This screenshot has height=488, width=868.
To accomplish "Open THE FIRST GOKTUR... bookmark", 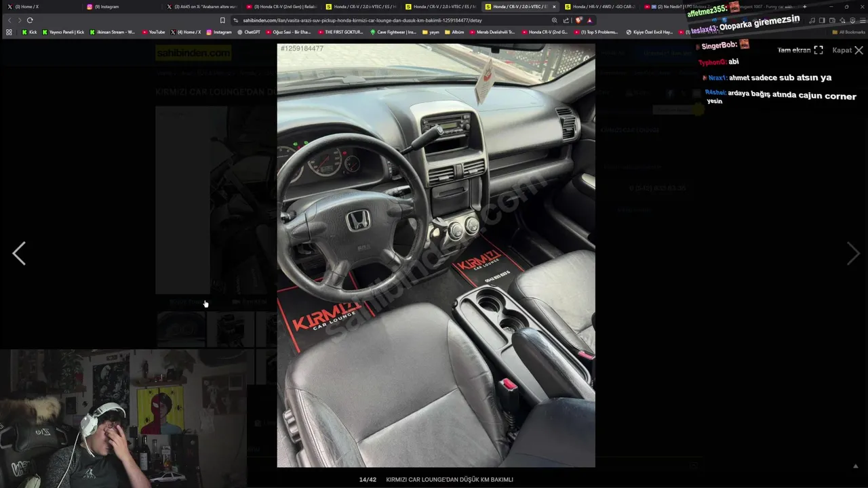I will coord(340,32).
